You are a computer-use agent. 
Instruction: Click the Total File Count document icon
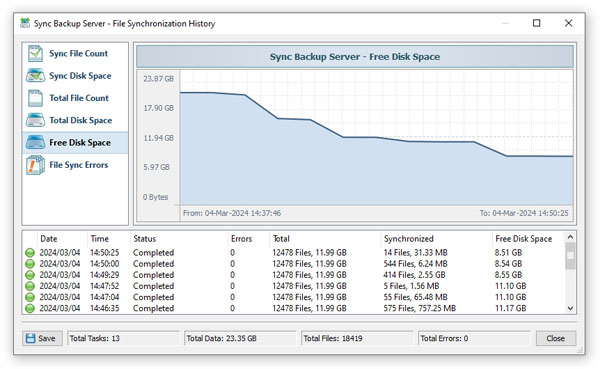pyautogui.click(x=35, y=98)
